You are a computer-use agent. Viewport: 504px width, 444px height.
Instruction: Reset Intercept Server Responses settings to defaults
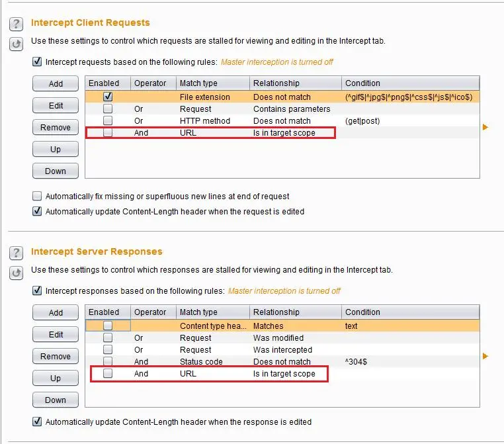tap(16, 273)
